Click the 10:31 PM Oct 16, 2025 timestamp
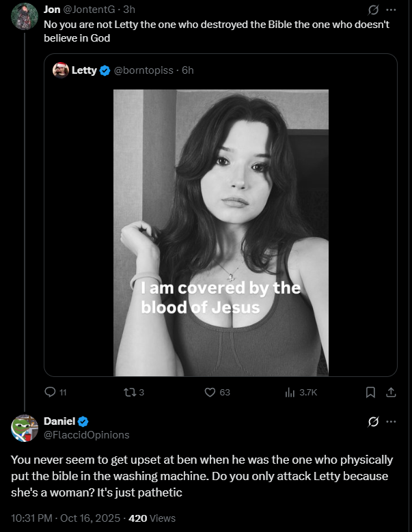The height and width of the screenshot is (532, 412). [x=66, y=518]
